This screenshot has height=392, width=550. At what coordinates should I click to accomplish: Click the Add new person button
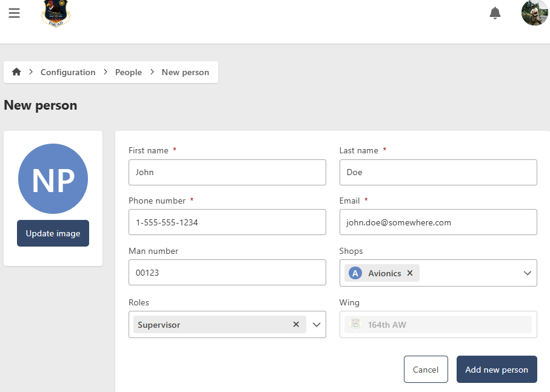pyautogui.click(x=496, y=370)
